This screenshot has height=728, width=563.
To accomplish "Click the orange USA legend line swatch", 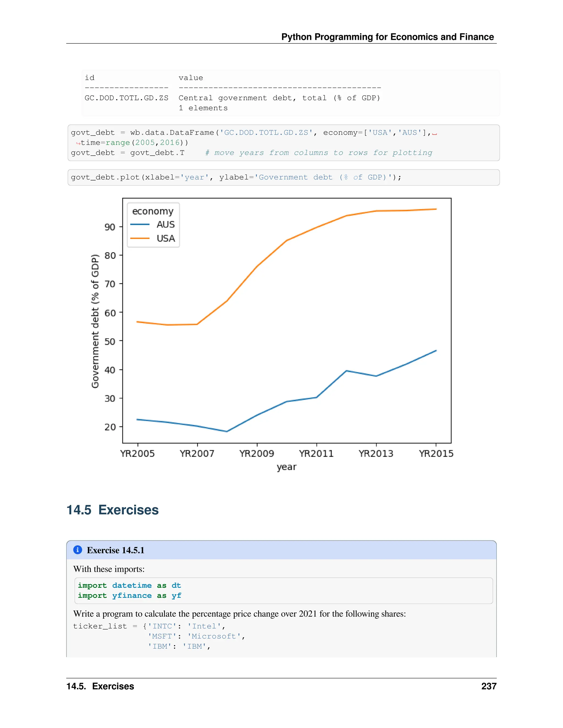I will 140,238.
